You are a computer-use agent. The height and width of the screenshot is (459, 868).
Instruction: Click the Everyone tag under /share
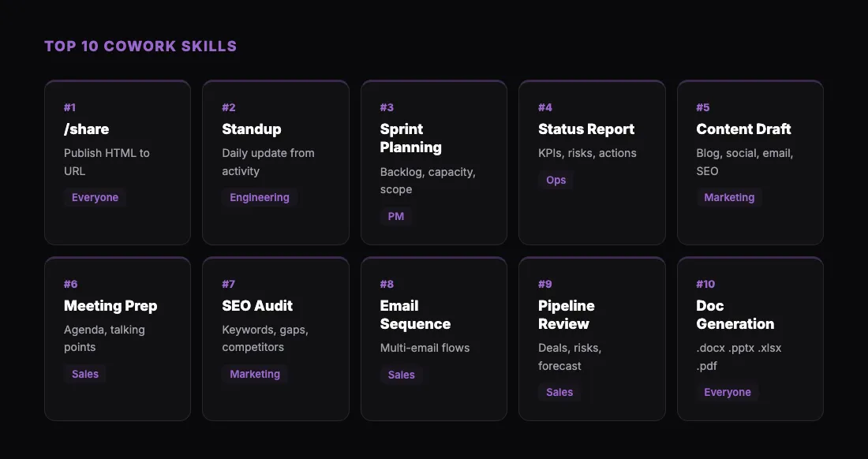point(95,198)
